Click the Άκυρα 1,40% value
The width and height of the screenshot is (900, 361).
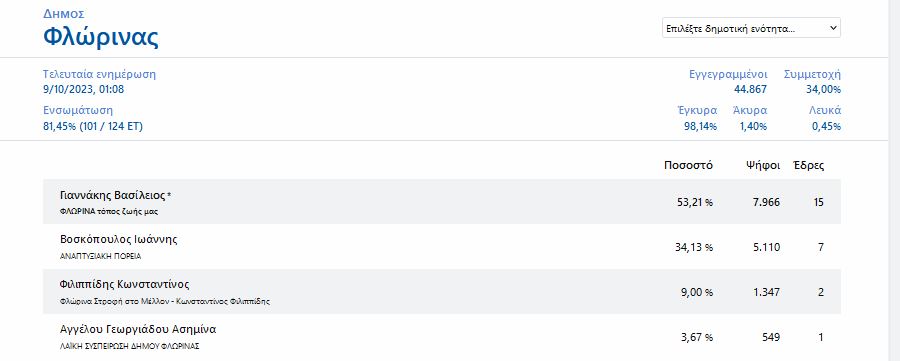coord(752,127)
